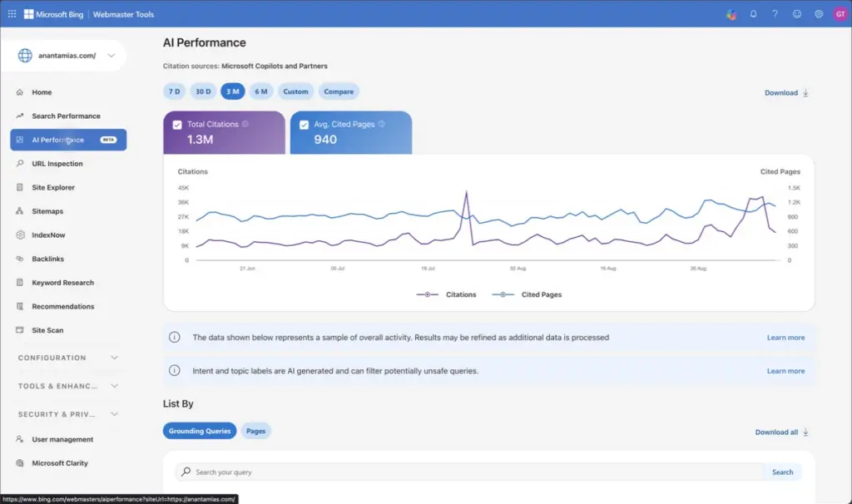The image size is (852, 504).
Task: Click info icon on sample data notice
Action: [175, 338]
